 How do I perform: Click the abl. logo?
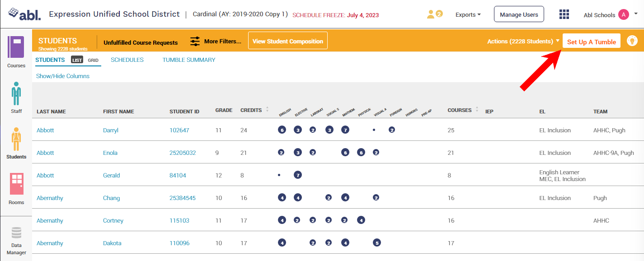tap(24, 14)
